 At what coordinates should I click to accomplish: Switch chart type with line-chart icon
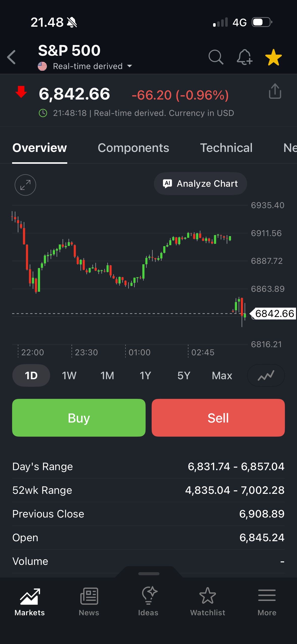pos(266,375)
